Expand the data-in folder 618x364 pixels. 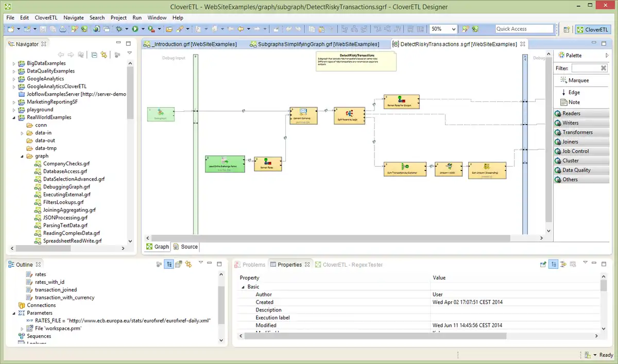(22, 133)
